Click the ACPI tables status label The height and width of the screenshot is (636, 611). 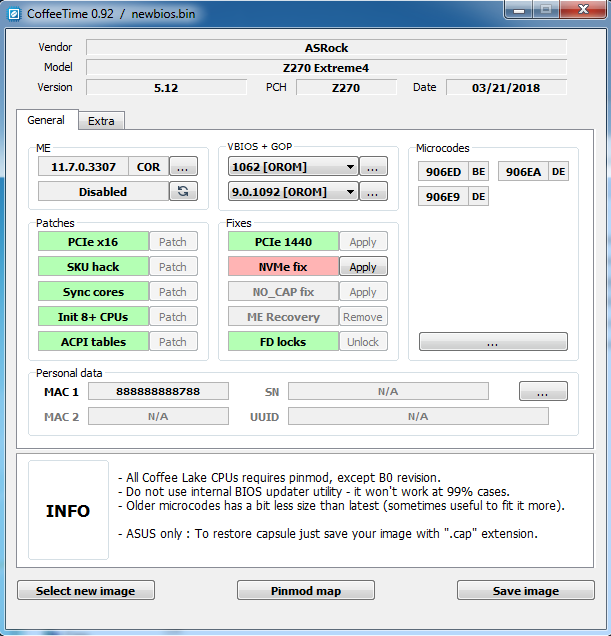click(93, 342)
